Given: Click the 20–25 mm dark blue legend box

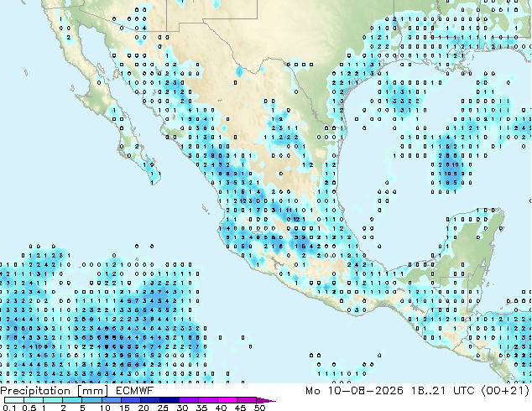Looking at the screenshot, I should point(150,400).
